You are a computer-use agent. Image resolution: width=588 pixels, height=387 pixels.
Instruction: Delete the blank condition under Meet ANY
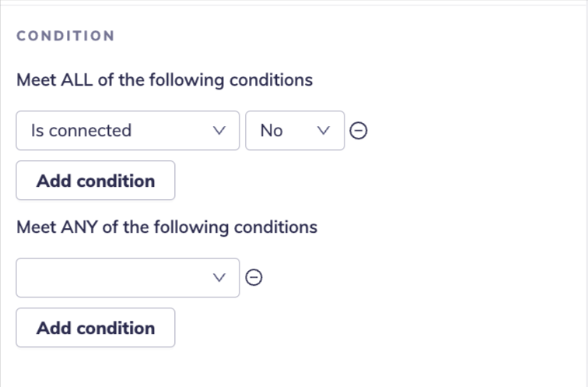[254, 277]
